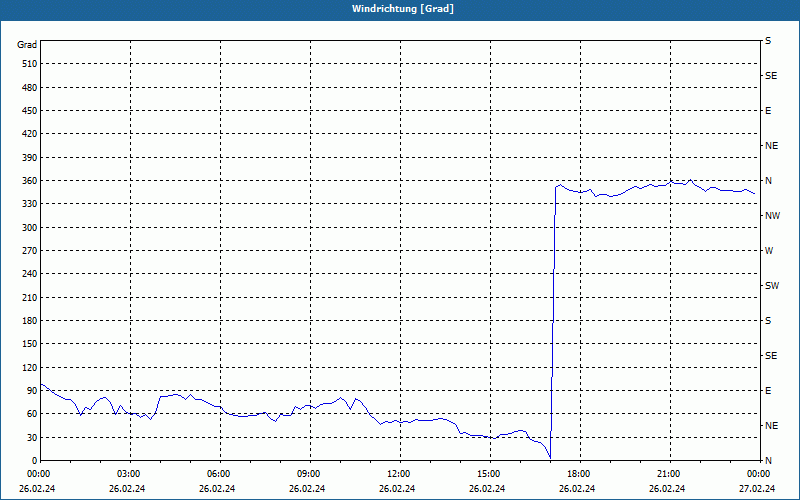Click the 21:00 time label

669,474
